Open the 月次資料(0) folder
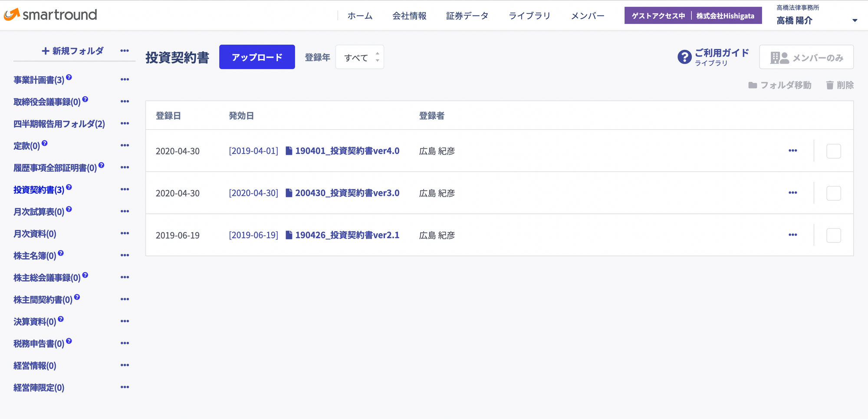 tap(35, 234)
